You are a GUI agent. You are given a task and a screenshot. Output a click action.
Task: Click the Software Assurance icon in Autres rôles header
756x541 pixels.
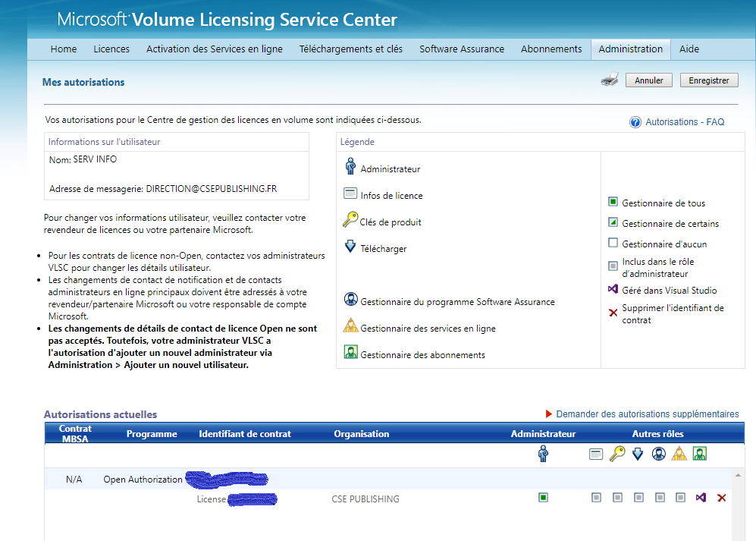tap(659, 454)
